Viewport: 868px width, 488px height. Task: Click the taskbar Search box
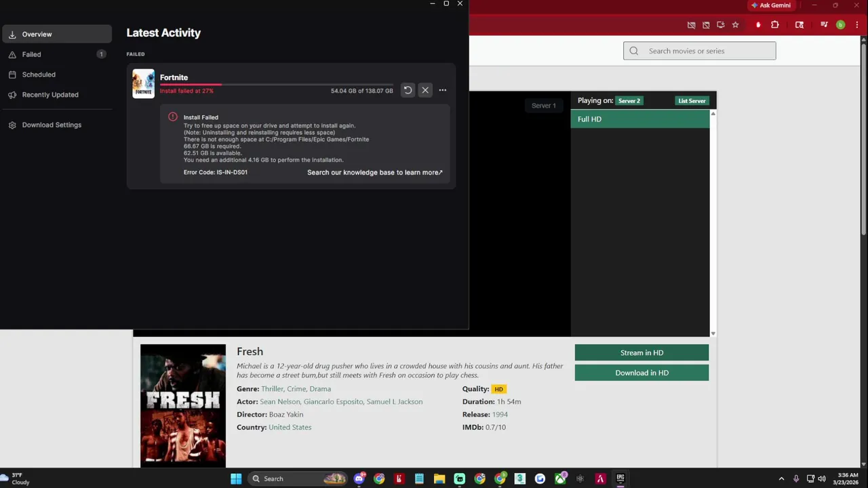tap(297, 479)
